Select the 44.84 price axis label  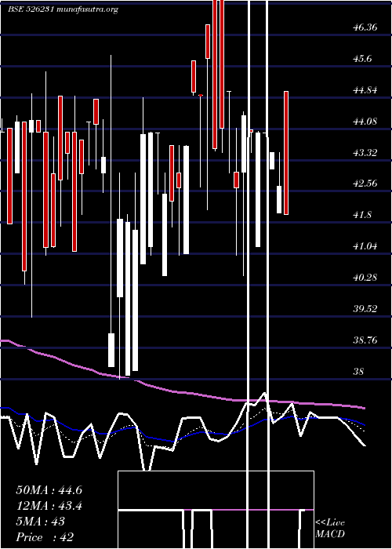[365, 90]
